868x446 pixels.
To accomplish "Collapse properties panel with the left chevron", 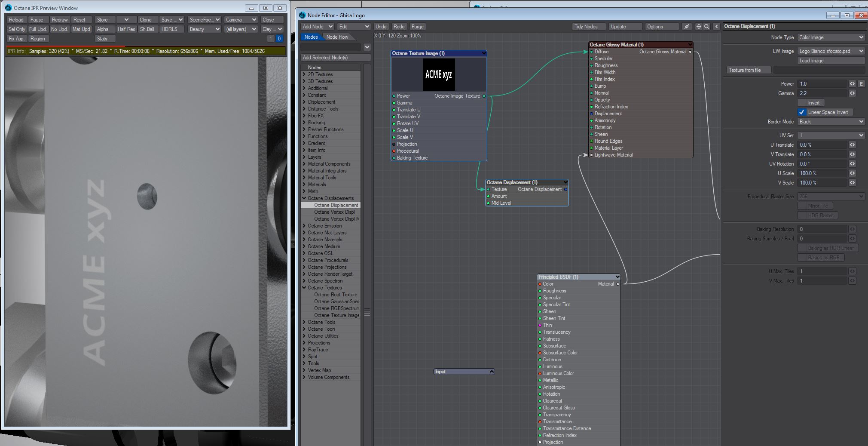I will (716, 27).
